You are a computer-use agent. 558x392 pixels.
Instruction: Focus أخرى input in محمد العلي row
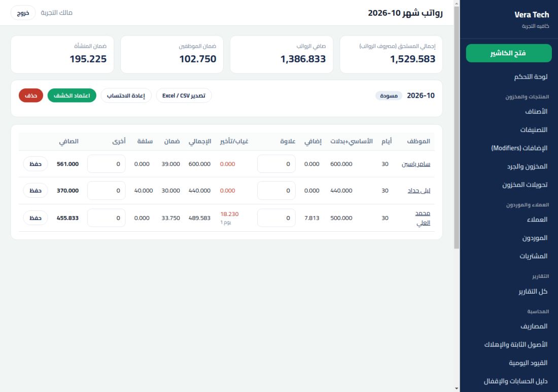[x=107, y=218]
